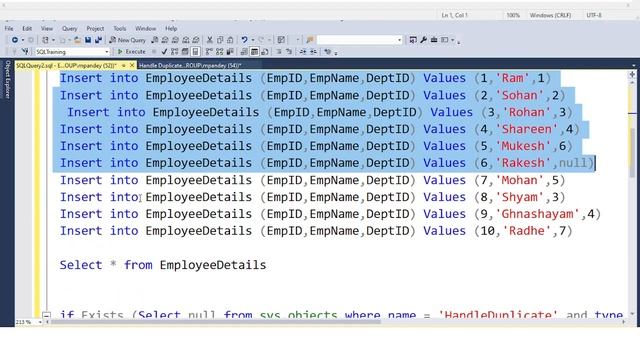Screen dimensions: 640x360
Task: Click the vertical scrollbar of editor
Action: coord(632,153)
